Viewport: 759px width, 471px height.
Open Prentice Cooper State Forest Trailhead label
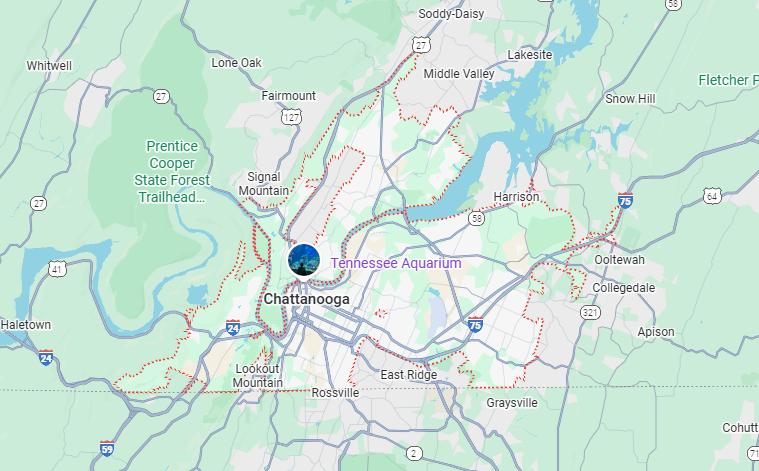pyautogui.click(x=172, y=171)
